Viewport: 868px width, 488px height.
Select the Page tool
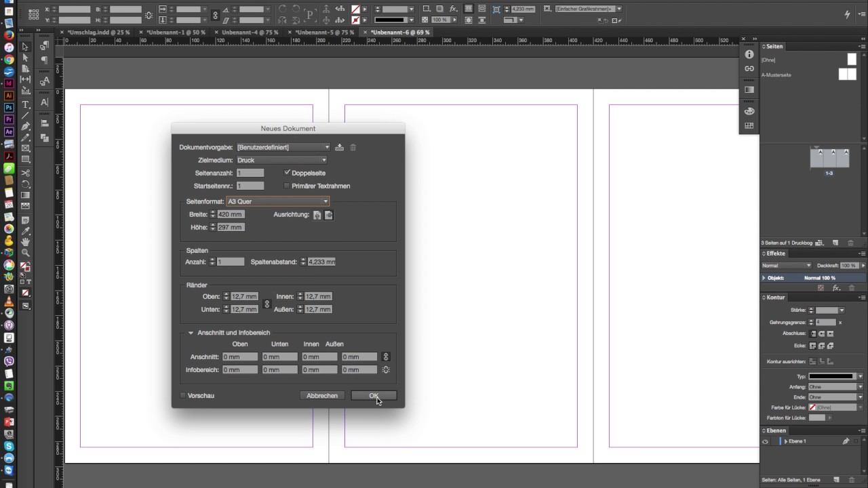click(x=25, y=69)
